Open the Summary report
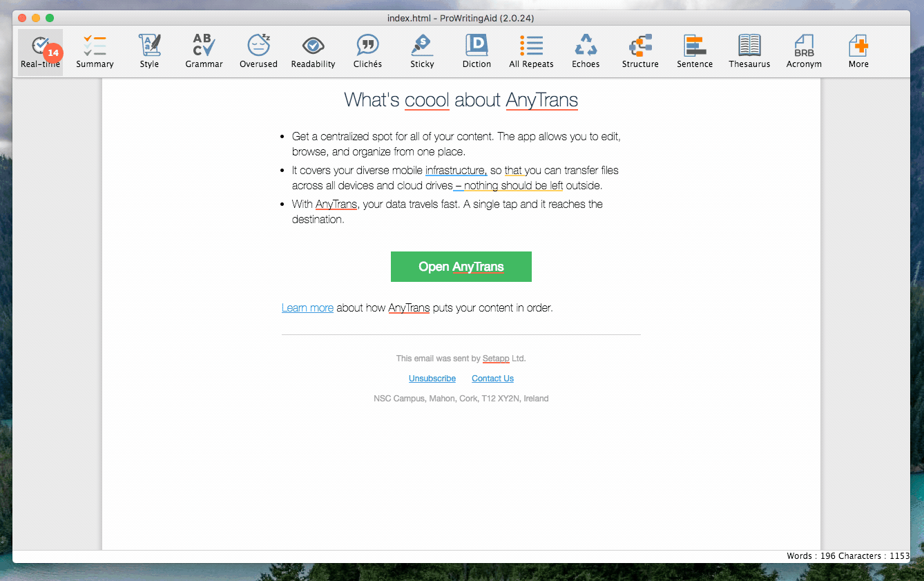 (x=95, y=53)
